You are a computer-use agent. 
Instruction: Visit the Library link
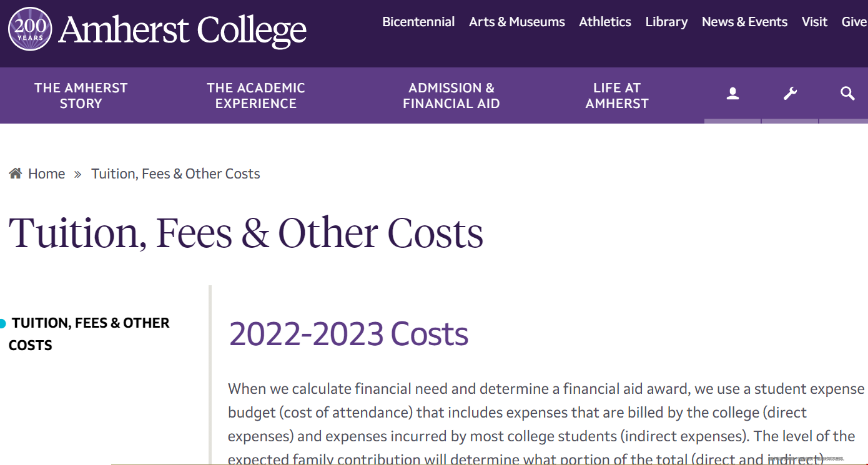coord(666,22)
